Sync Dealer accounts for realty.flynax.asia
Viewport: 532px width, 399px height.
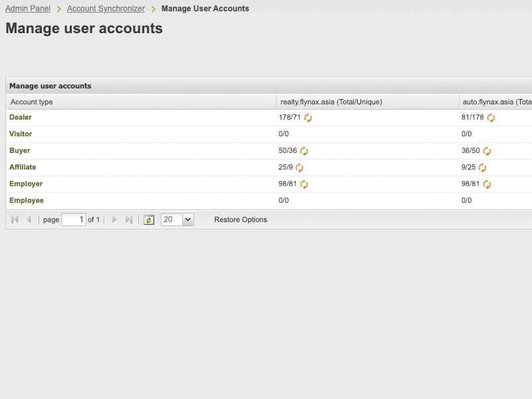click(309, 118)
